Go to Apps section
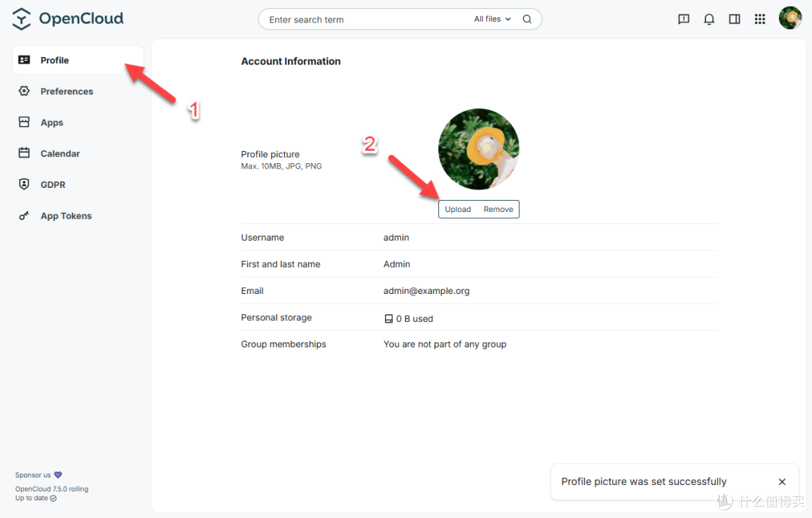This screenshot has height=518, width=812. tap(77, 123)
